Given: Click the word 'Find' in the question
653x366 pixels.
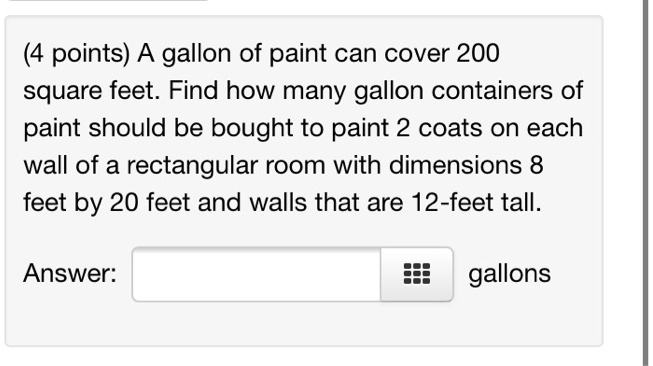Looking at the screenshot, I should coord(193,90).
